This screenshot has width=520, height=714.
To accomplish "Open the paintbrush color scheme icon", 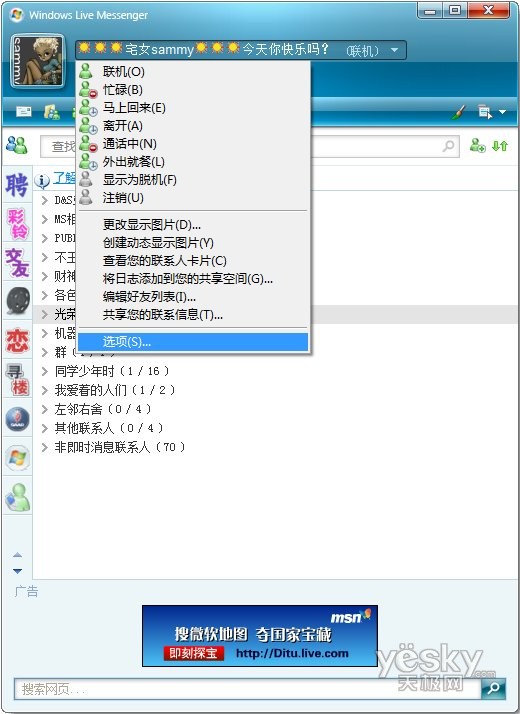I will (x=459, y=112).
